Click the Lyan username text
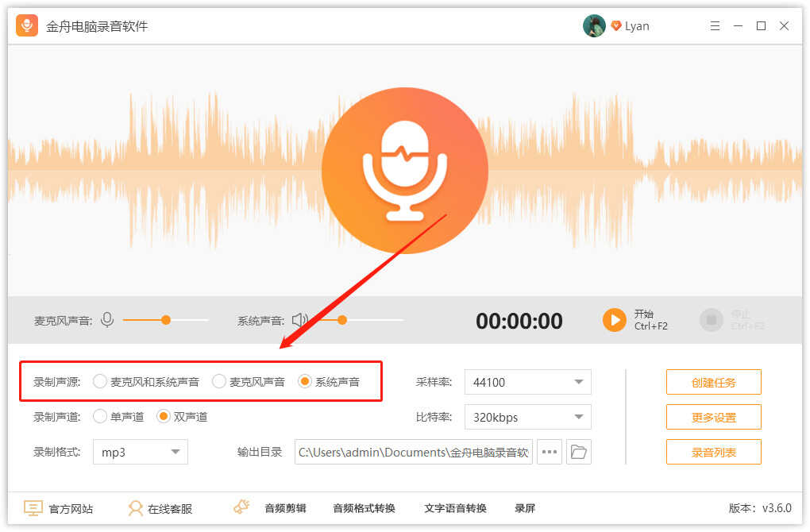Image resolution: width=810 pixels, height=532 pixels. 637,26
